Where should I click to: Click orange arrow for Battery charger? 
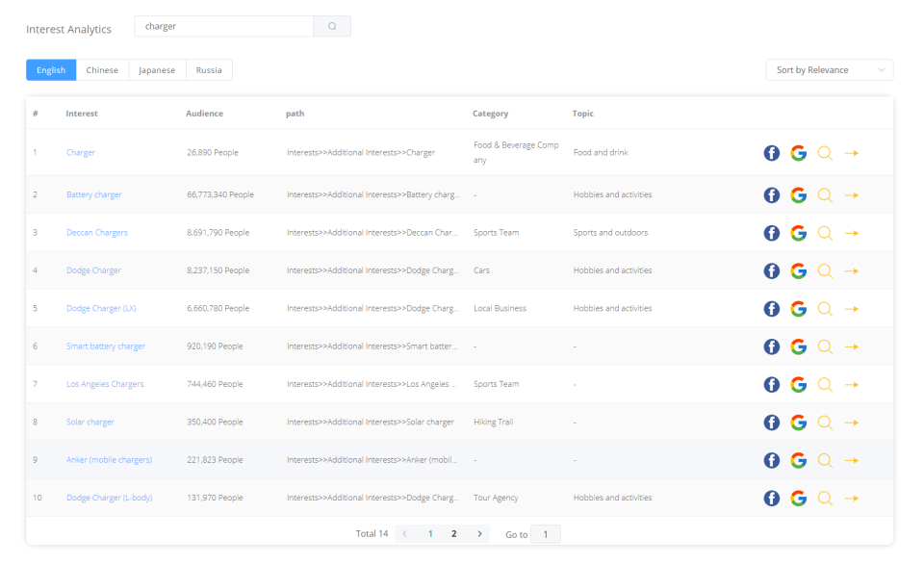852,195
